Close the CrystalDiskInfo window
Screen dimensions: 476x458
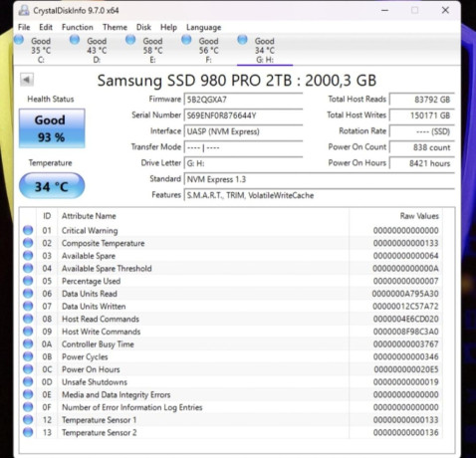click(445, 10)
